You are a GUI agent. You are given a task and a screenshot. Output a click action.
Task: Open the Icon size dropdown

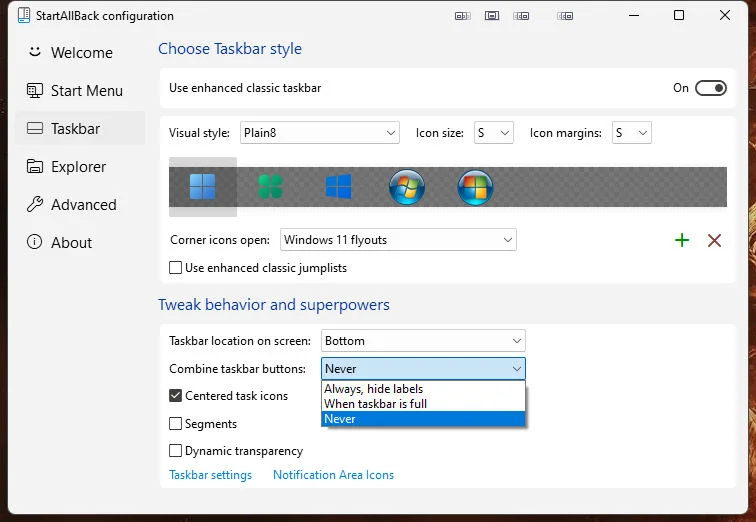pyautogui.click(x=494, y=133)
